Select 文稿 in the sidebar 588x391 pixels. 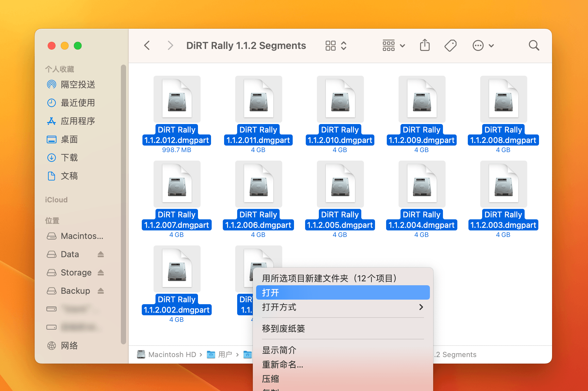tap(70, 176)
